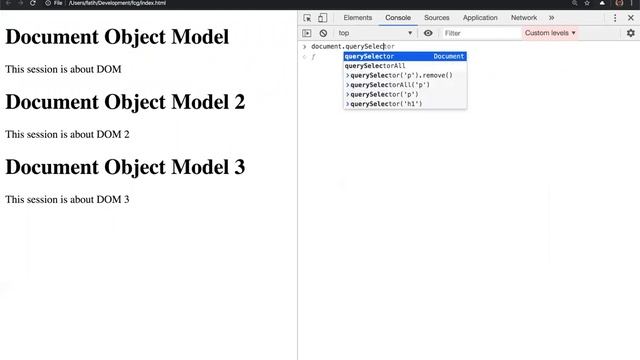
Task: Pick history entry querySelector('p').remove()
Action: pos(405,75)
